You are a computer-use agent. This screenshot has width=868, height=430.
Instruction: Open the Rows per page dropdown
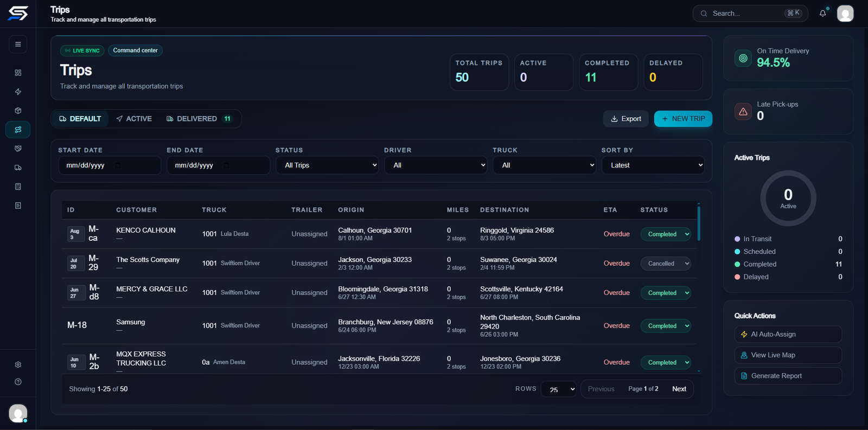click(x=559, y=389)
